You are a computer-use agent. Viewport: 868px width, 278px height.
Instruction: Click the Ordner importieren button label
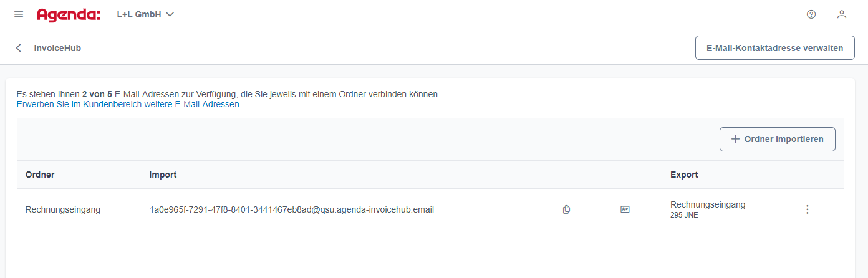[784, 139]
